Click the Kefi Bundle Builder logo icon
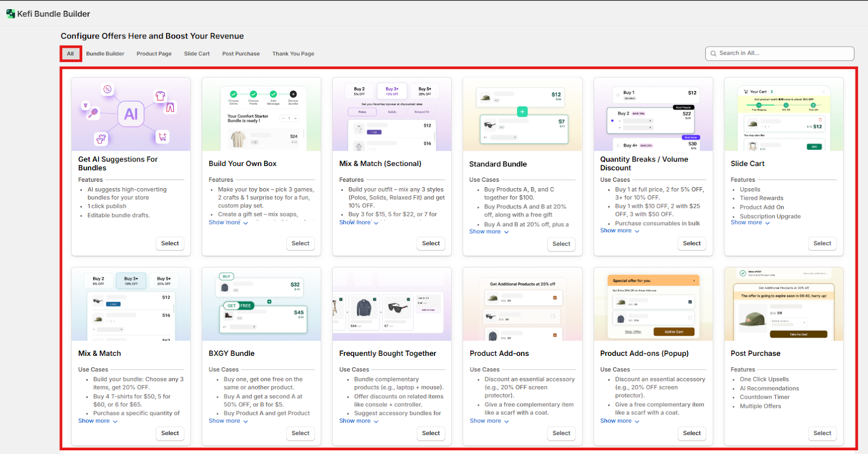Screen dimensions: 868x454 click(x=10, y=14)
